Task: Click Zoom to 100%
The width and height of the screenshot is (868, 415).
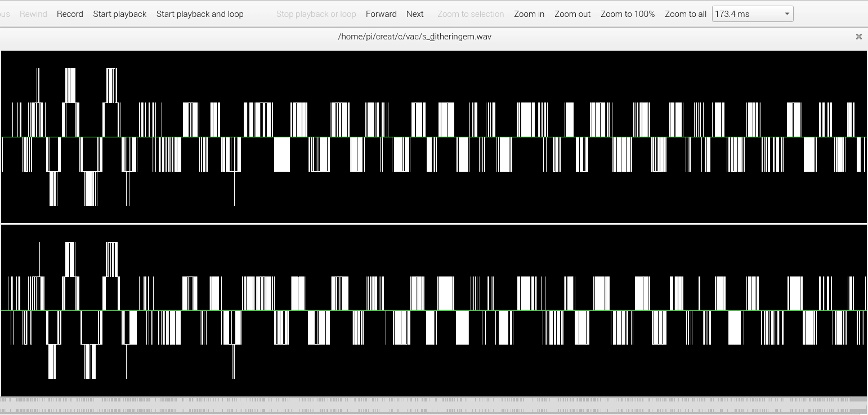Action: click(628, 14)
